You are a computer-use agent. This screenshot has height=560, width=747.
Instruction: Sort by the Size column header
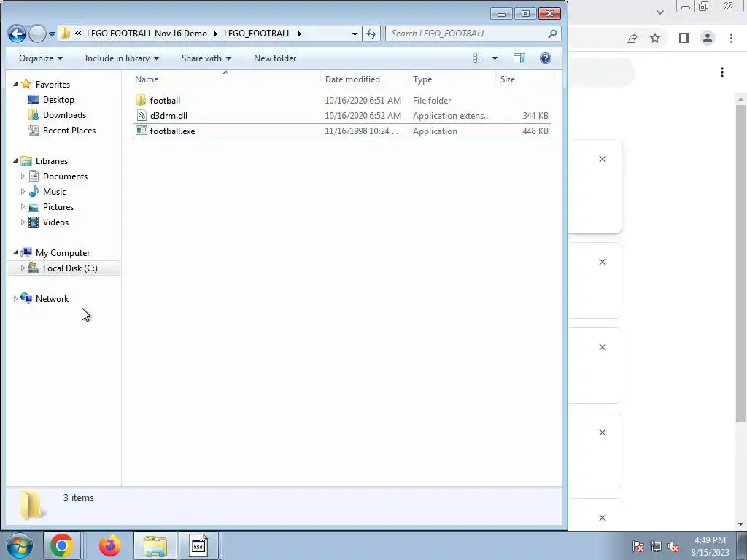525,79
